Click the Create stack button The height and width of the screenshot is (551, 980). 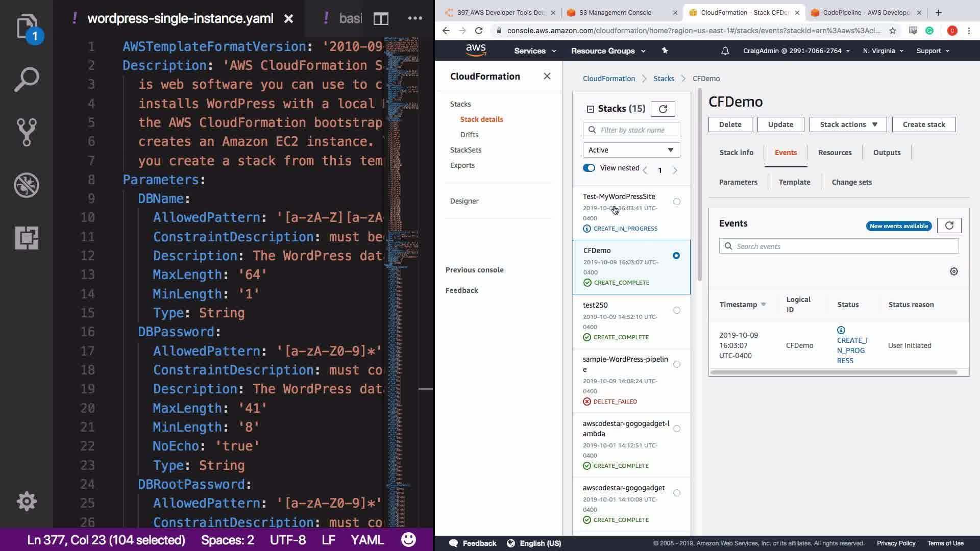click(x=923, y=124)
